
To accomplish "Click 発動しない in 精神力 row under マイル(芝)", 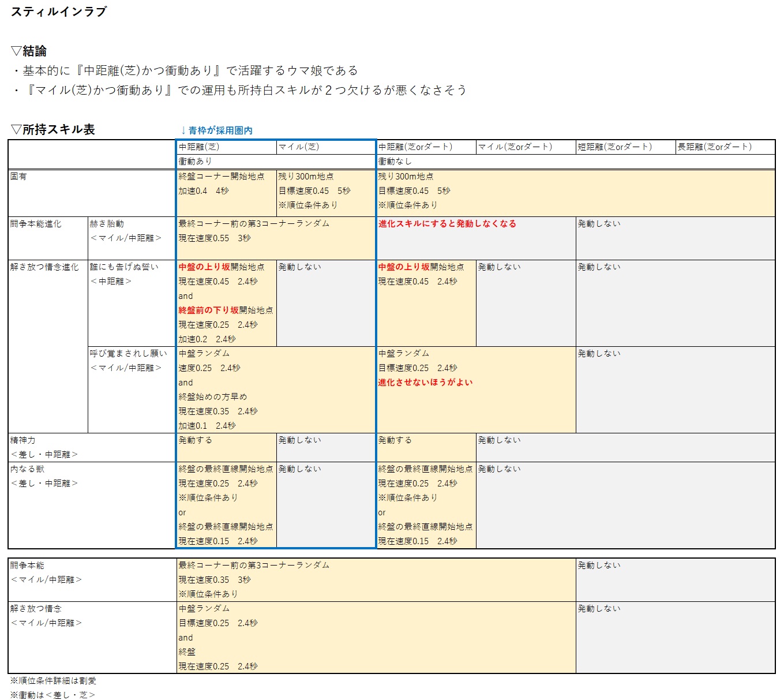I will coord(300,440).
